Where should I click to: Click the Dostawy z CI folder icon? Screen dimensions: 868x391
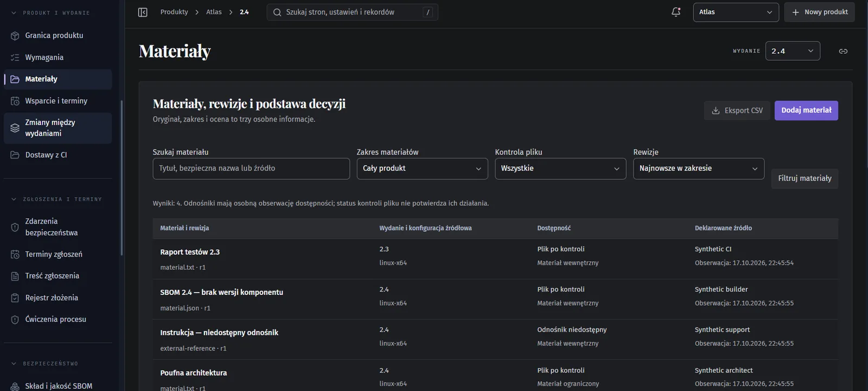pyautogui.click(x=15, y=155)
